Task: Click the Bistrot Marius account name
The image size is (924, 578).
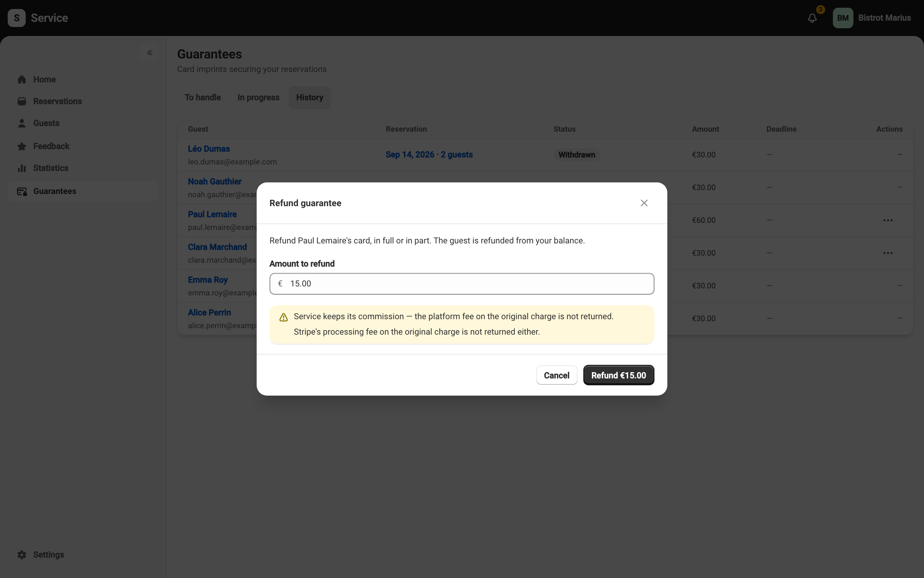Action: point(884,18)
